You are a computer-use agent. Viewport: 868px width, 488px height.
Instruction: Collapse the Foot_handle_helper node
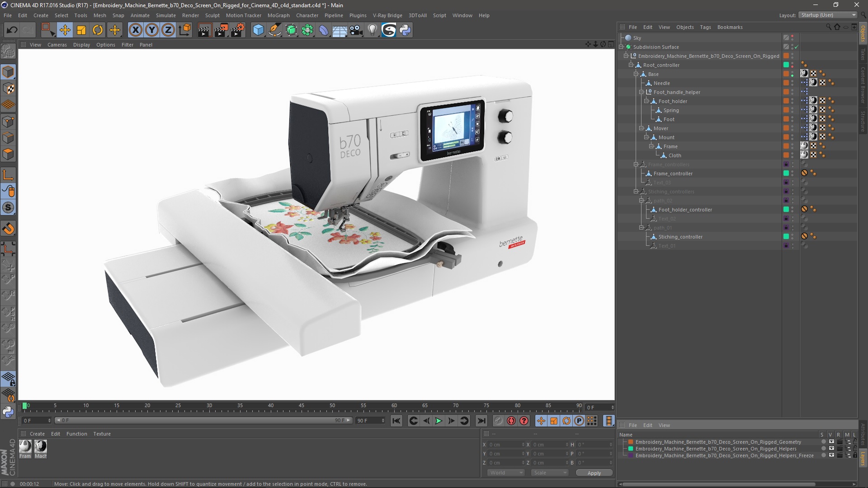pyautogui.click(x=641, y=92)
